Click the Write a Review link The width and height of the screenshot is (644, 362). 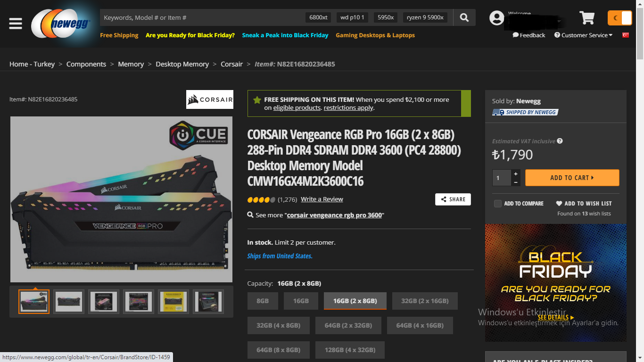coord(322,199)
